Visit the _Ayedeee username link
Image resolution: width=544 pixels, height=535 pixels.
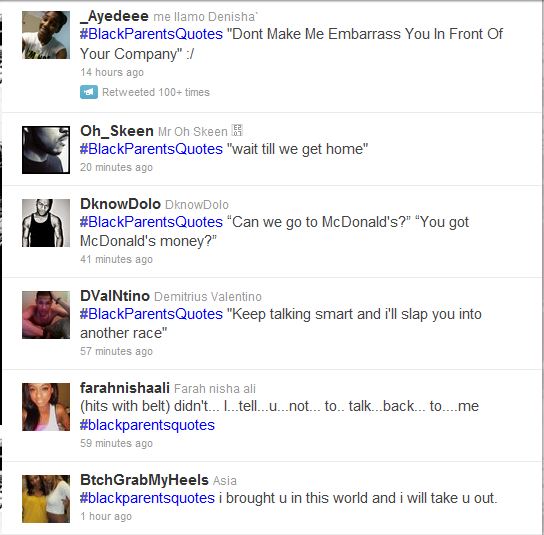click(114, 16)
